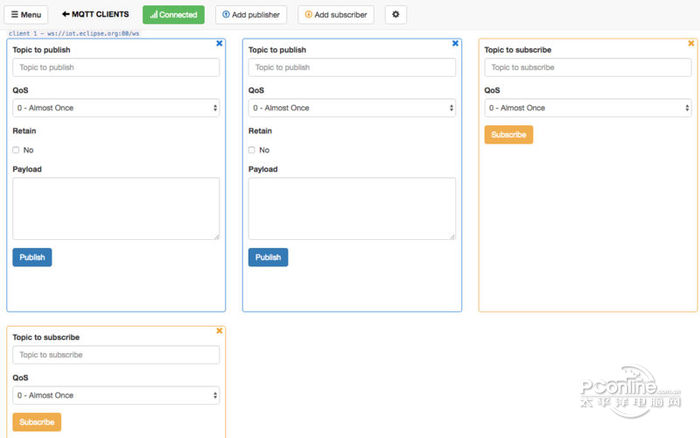
Task: Click Add subscriber button
Action: pos(336,15)
